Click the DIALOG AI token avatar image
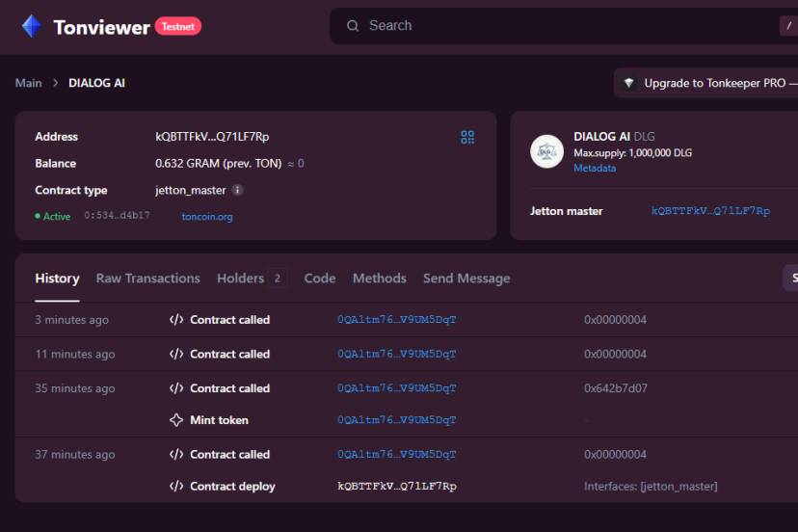Screen dimensions: 798x532 tap(546, 151)
